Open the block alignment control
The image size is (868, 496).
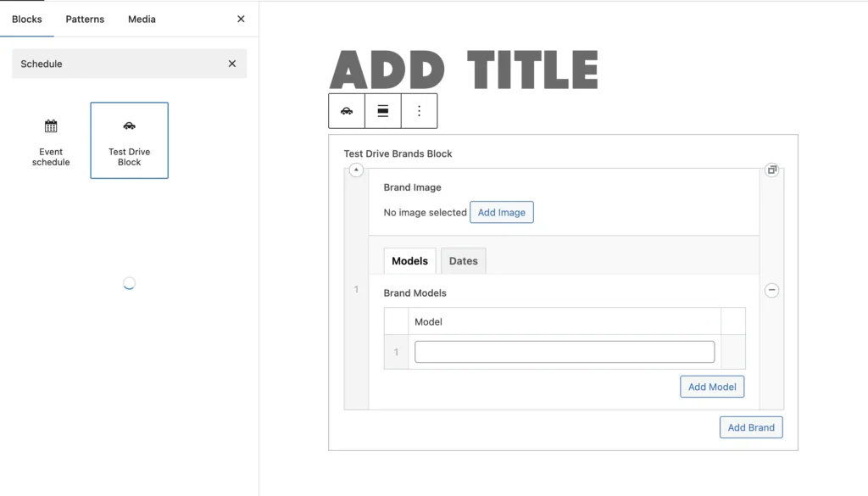click(x=383, y=111)
